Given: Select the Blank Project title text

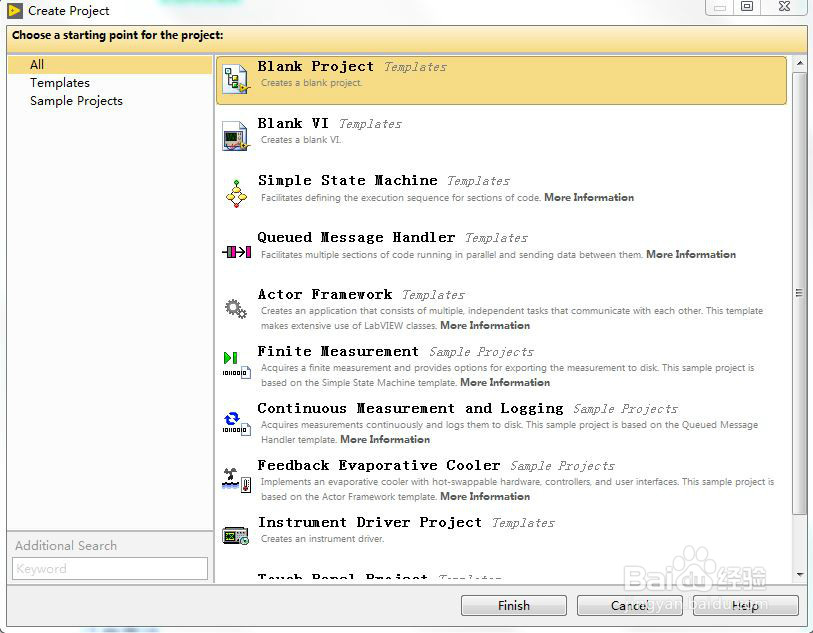Looking at the screenshot, I should coord(316,66).
